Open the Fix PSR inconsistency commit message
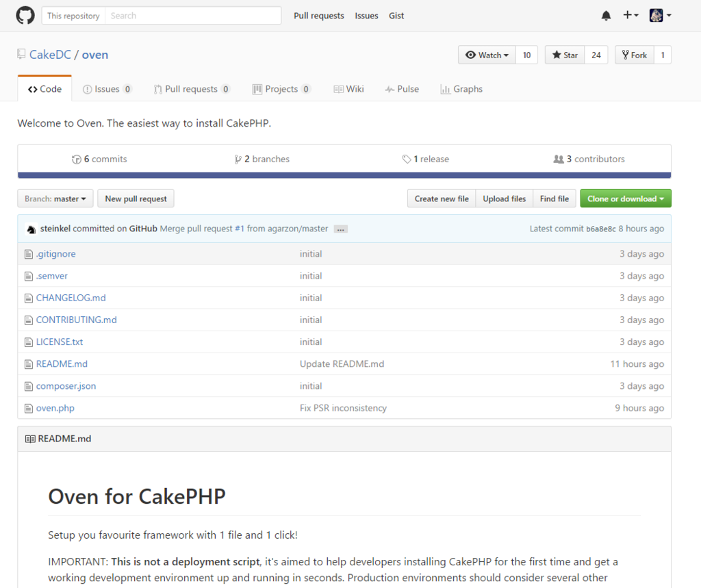The image size is (701, 588). tap(344, 408)
